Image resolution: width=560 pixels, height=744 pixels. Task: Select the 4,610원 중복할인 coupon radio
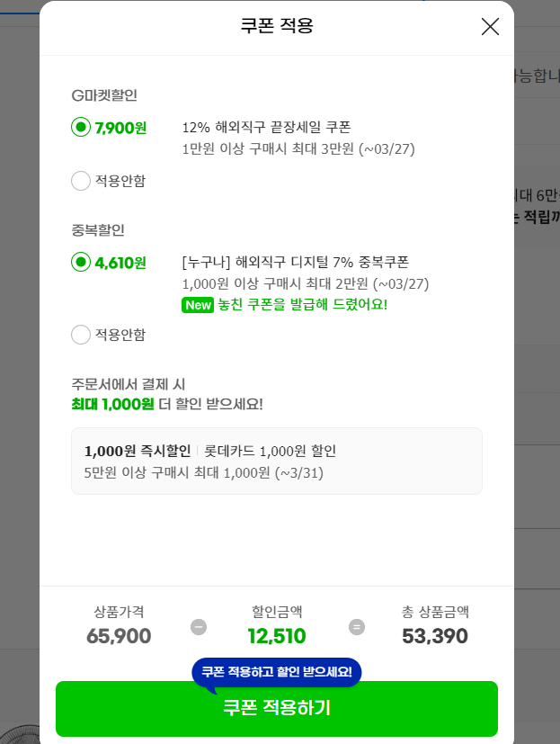81,263
